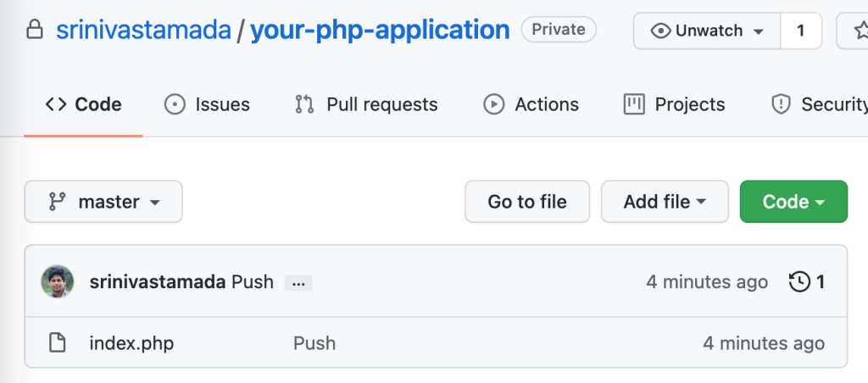Click the partially visible star icon
Viewport: 868px width, 383px height.
tap(861, 31)
